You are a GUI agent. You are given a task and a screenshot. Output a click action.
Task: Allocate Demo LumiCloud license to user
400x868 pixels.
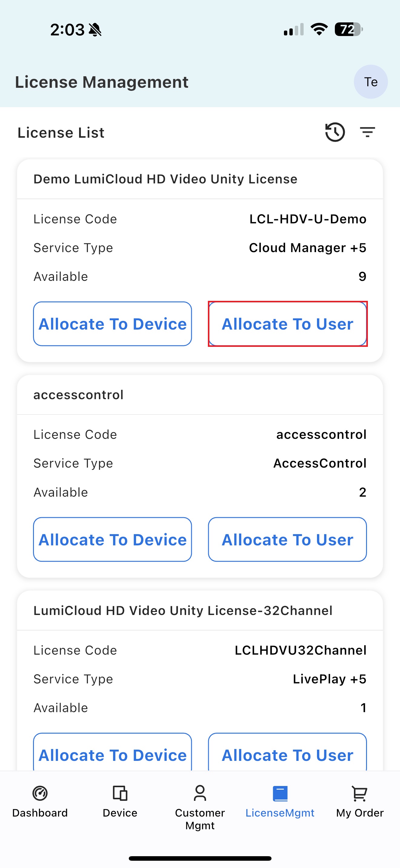click(287, 324)
